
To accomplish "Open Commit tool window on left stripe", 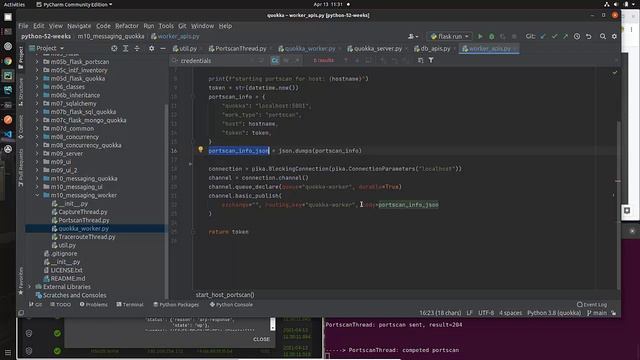I will click(21, 127).
